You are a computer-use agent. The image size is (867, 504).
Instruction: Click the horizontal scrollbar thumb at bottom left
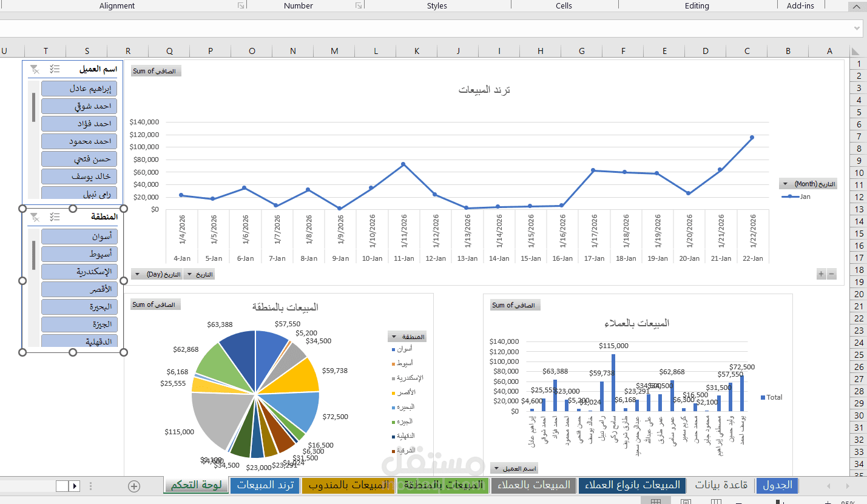[x=62, y=486]
